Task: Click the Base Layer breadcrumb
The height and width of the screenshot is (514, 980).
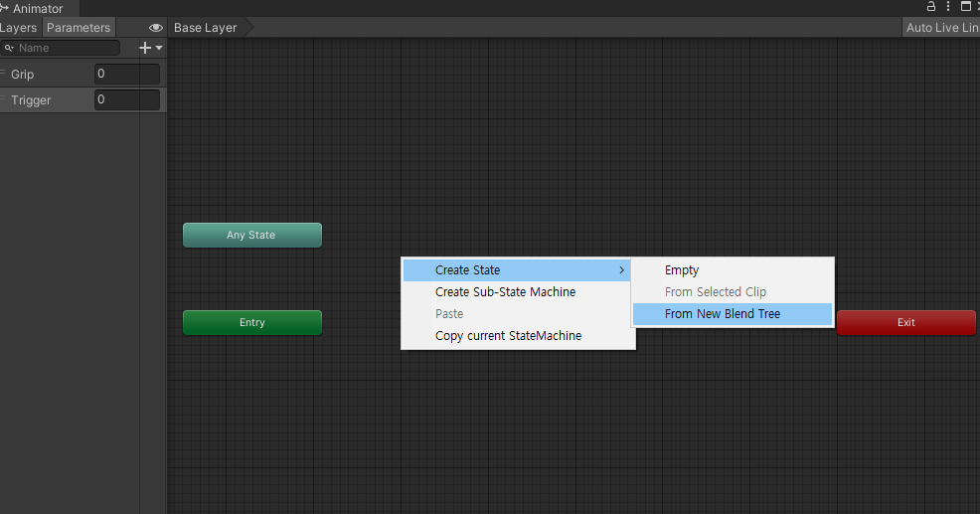Action: [206, 28]
